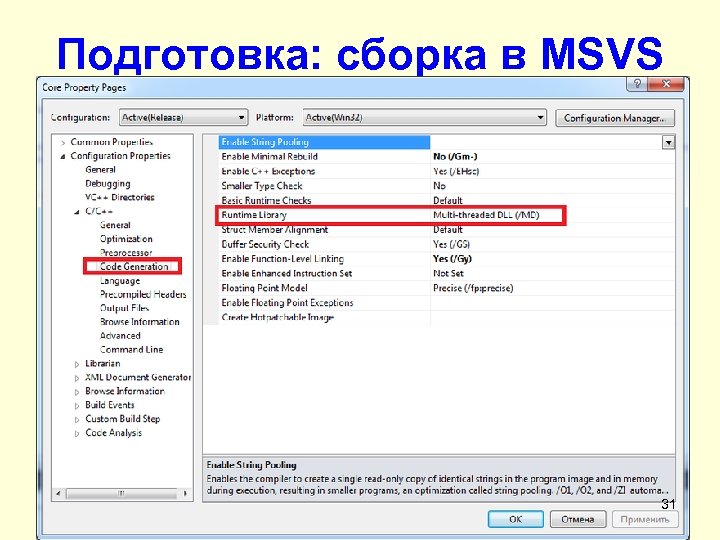Open the Platform dropdown showing Active(Win32)

[424, 118]
